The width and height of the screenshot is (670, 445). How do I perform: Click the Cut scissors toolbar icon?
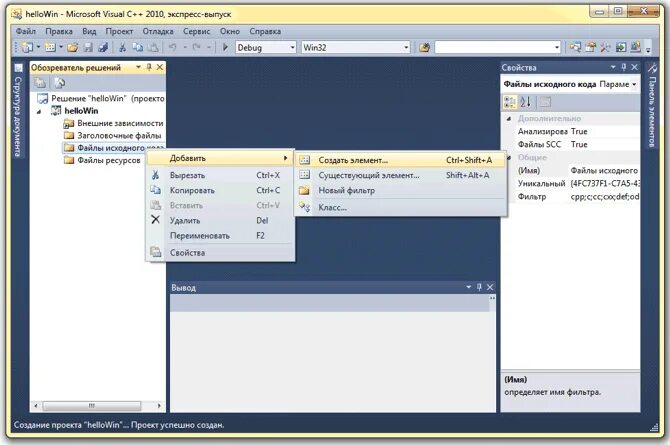coord(123,47)
